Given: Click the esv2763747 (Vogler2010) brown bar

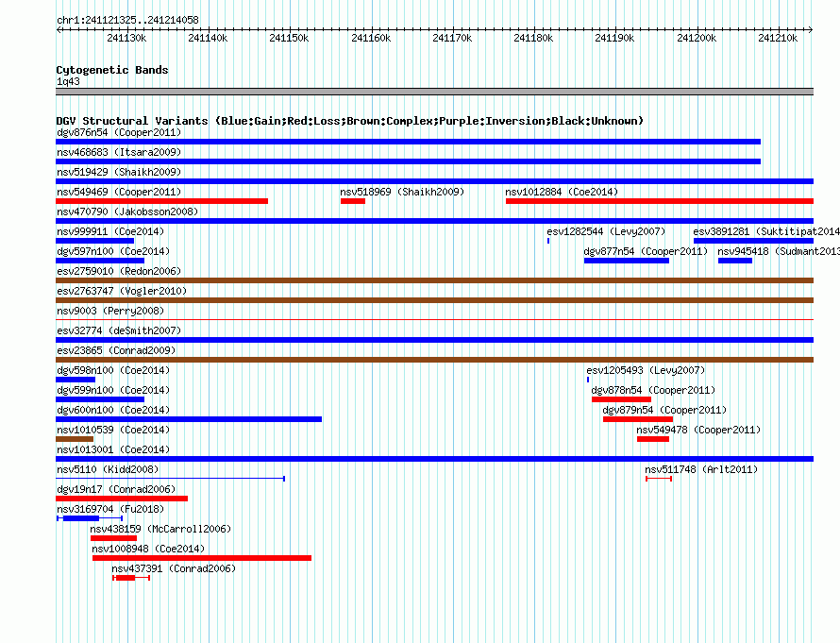Looking at the screenshot, I should point(434,300).
